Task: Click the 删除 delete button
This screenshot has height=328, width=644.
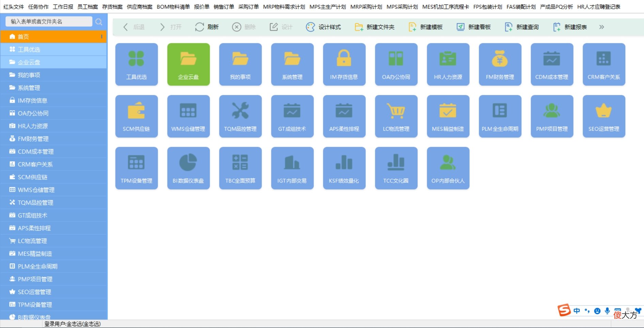Action: point(244,27)
